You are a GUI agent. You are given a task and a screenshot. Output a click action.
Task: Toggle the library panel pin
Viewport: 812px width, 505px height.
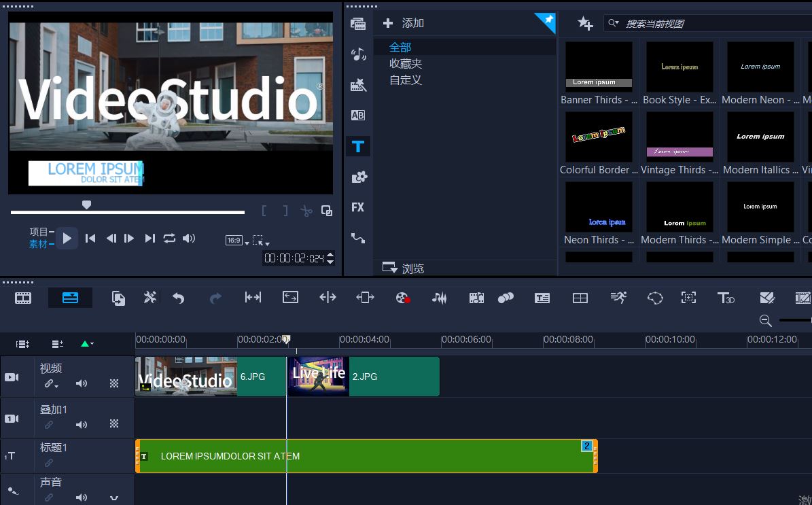(x=546, y=22)
